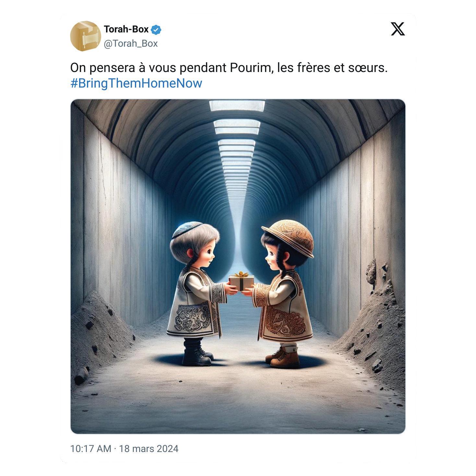Click the 10:17 AM timestamp

click(91, 449)
